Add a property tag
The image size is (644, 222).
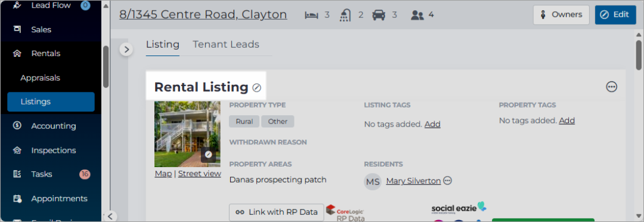[x=567, y=121]
